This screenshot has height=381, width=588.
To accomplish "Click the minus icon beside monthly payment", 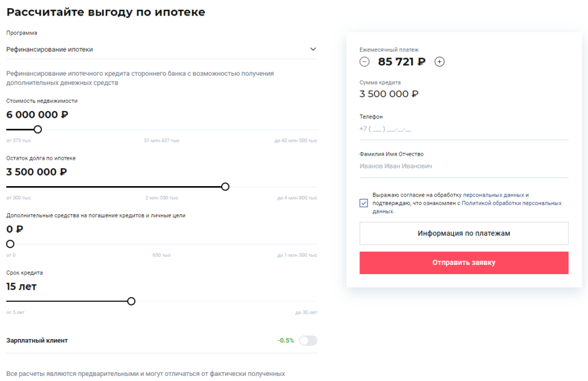I will tap(365, 62).
